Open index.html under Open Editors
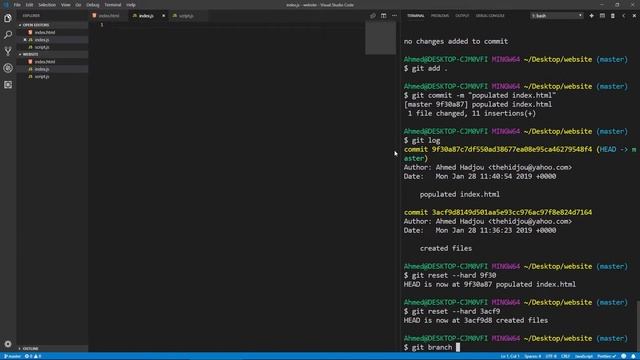Viewport: 640px width, 360px height. tap(52, 32)
